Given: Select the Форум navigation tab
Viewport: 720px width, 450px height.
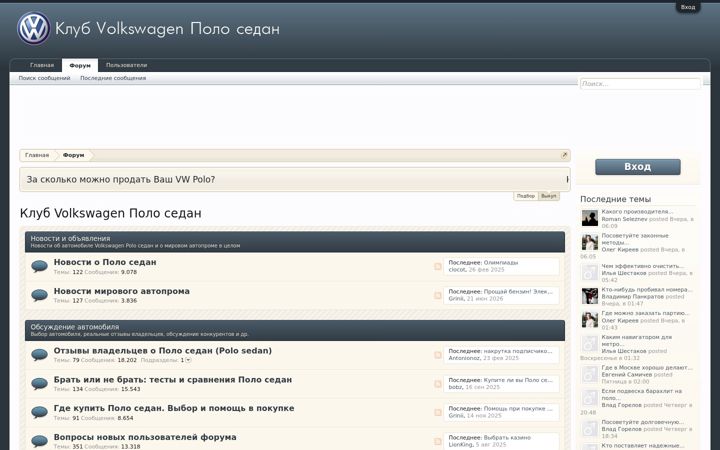Looking at the screenshot, I should pos(80,65).
